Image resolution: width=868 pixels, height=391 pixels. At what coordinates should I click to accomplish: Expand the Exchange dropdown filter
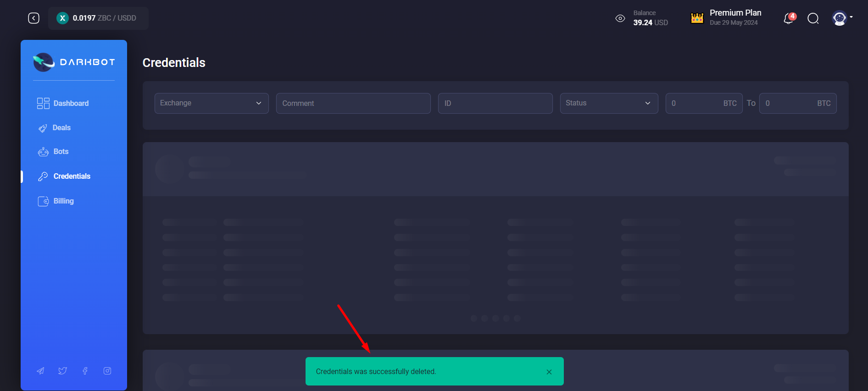pyautogui.click(x=211, y=103)
